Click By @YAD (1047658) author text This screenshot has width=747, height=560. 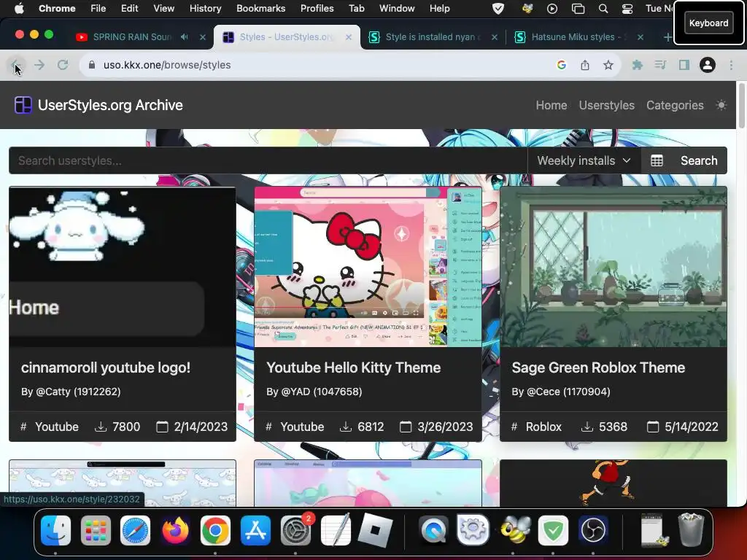(x=314, y=392)
